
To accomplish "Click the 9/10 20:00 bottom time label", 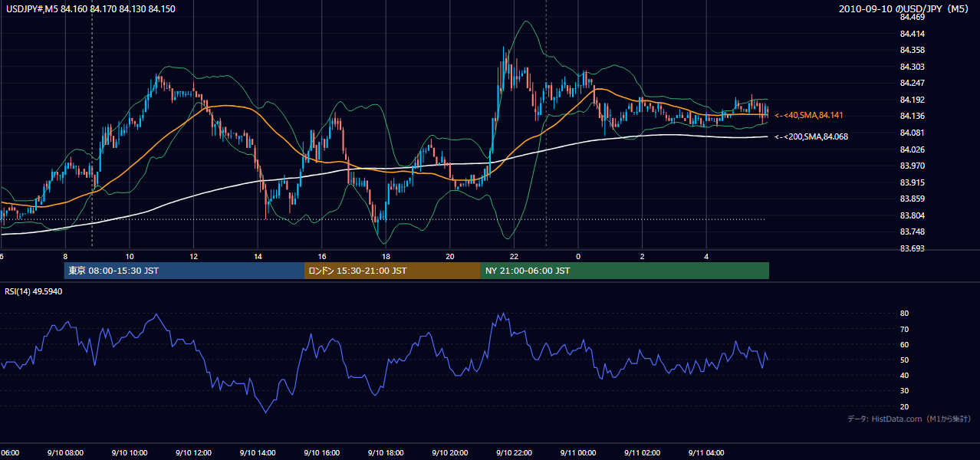I will pos(449,453).
